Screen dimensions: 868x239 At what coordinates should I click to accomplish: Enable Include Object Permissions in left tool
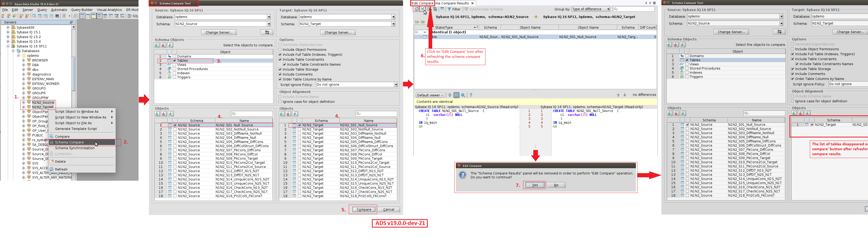(280, 50)
